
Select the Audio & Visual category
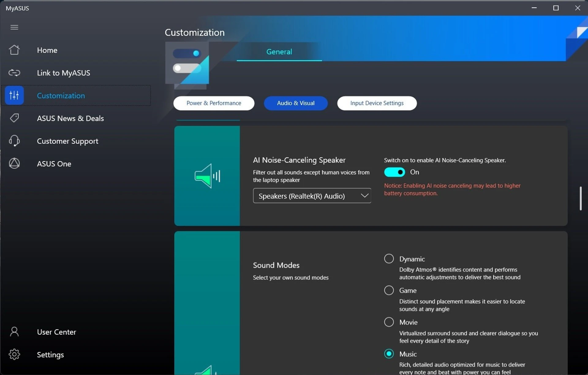[296, 103]
